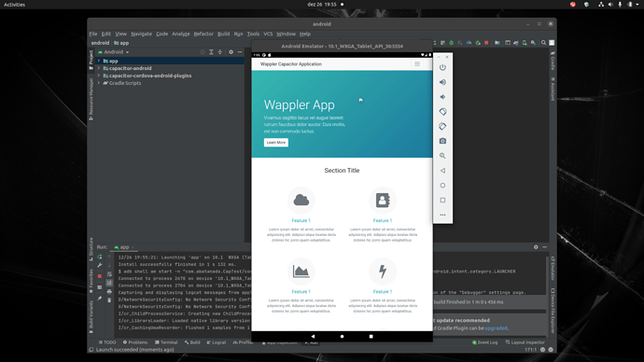Print the Run console output
Viewport: 644px width, 362px height.
109,292
